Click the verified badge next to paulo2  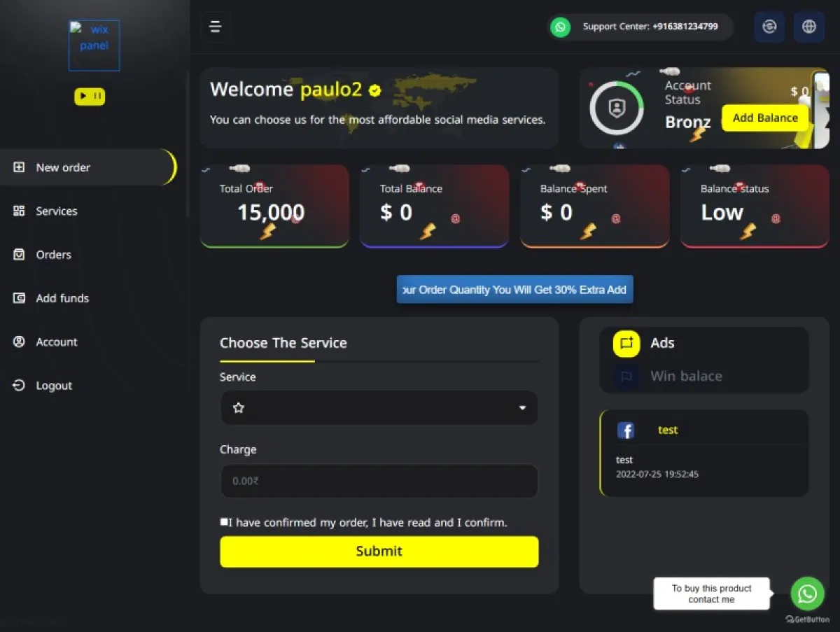pos(375,90)
